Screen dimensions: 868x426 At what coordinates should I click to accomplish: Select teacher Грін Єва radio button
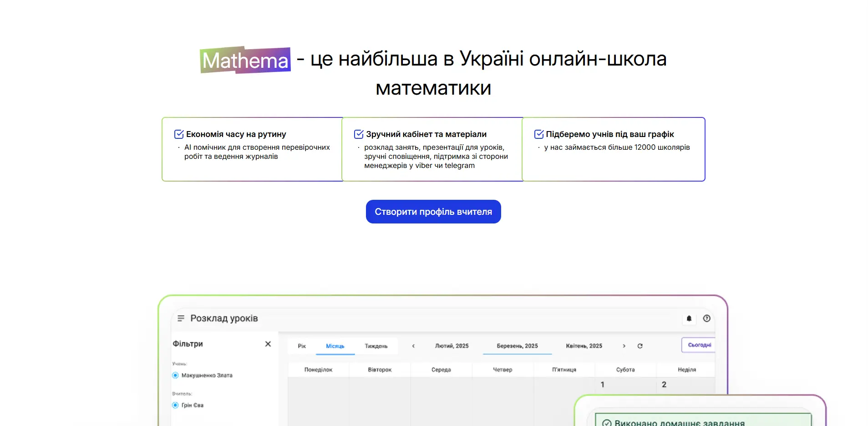(x=175, y=405)
